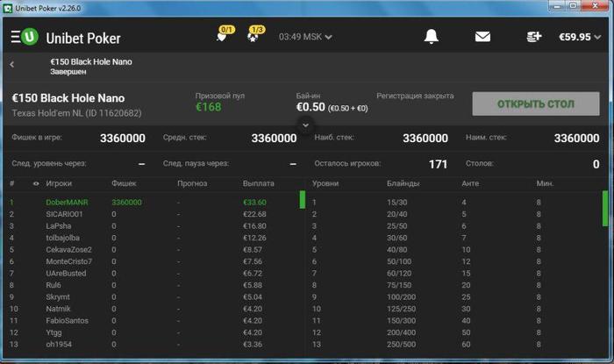The height and width of the screenshot is (364, 614).
Task: Click the Игроки column header
Action: click(59, 183)
